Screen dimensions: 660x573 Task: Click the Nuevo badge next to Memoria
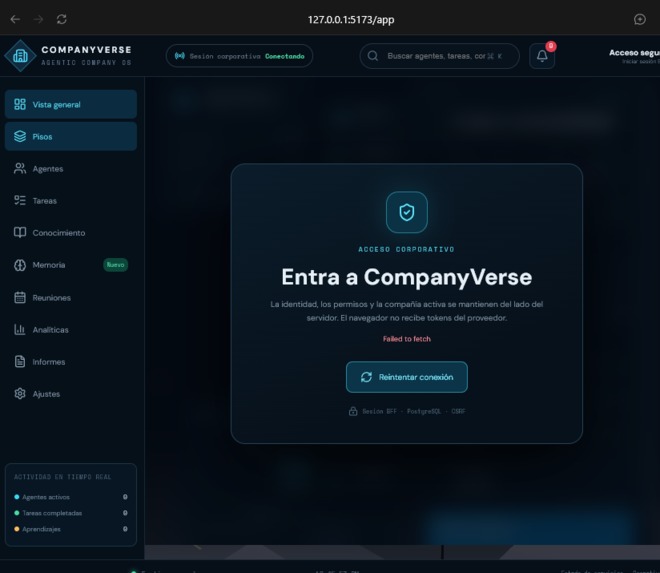click(x=115, y=264)
